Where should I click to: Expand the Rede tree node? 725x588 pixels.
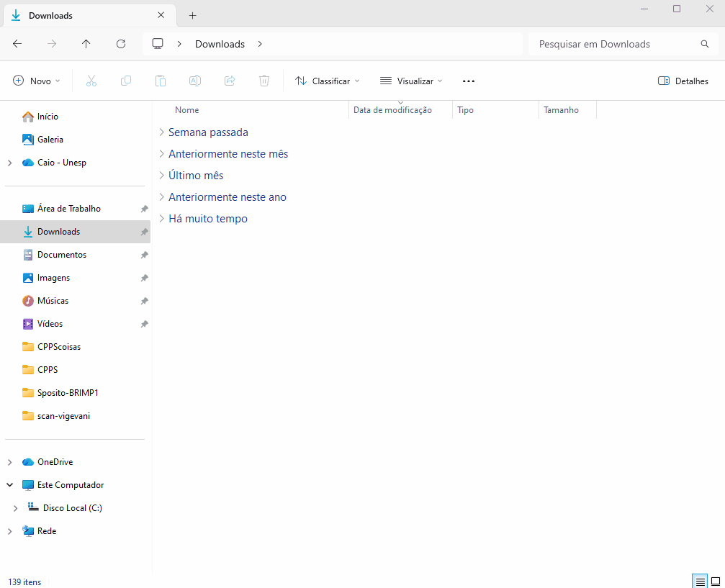tap(9, 531)
